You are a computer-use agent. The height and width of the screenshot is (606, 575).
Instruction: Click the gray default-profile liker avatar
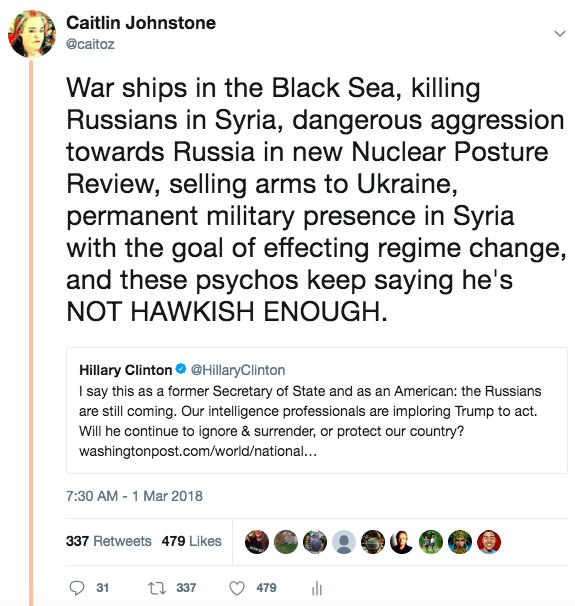pyautogui.click(x=344, y=541)
